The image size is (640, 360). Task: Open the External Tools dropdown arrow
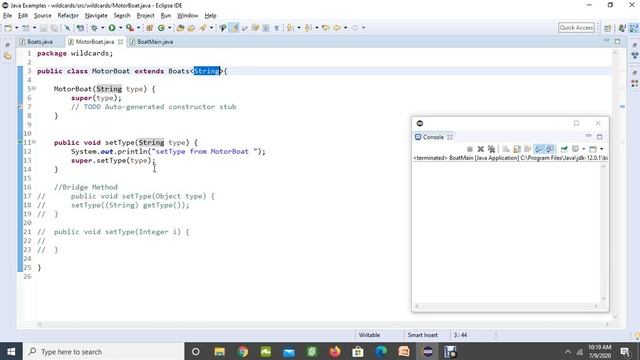[138, 28]
